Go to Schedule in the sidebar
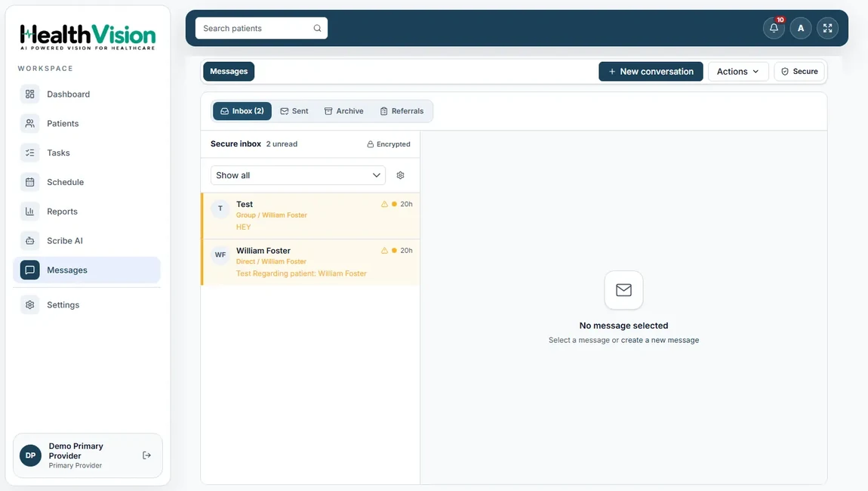 87,182
